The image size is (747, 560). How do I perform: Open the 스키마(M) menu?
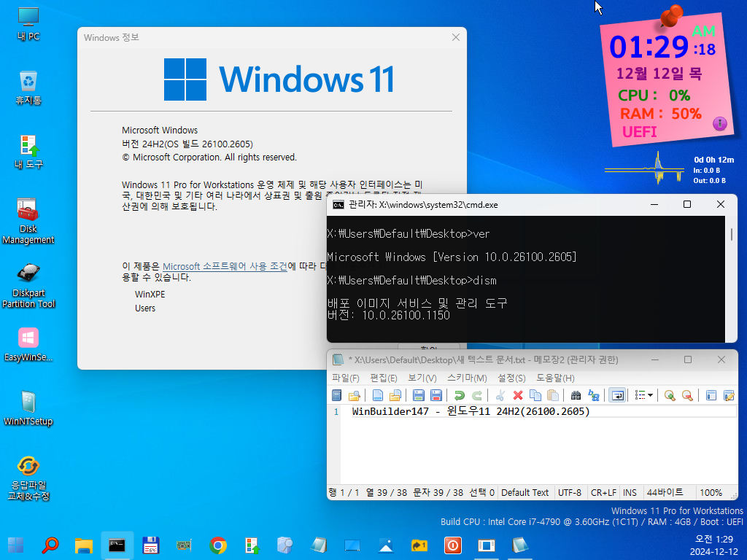click(x=467, y=378)
